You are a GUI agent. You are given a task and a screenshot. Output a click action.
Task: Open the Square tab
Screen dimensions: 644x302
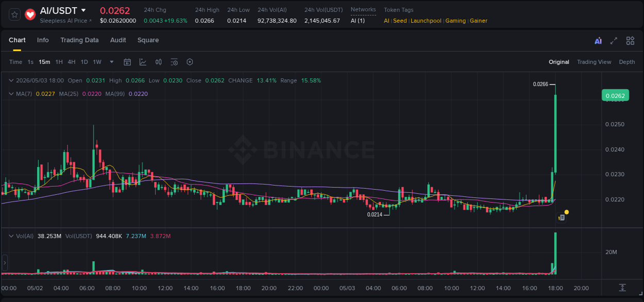tap(148, 40)
